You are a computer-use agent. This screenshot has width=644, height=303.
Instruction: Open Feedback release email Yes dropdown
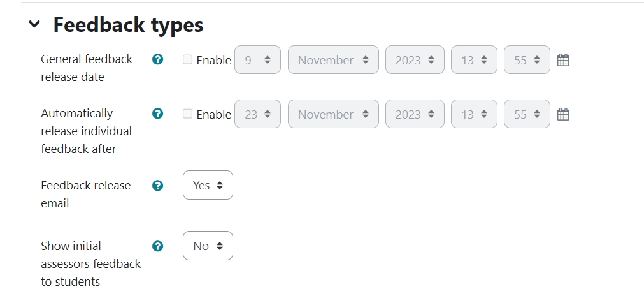click(208, 186)
